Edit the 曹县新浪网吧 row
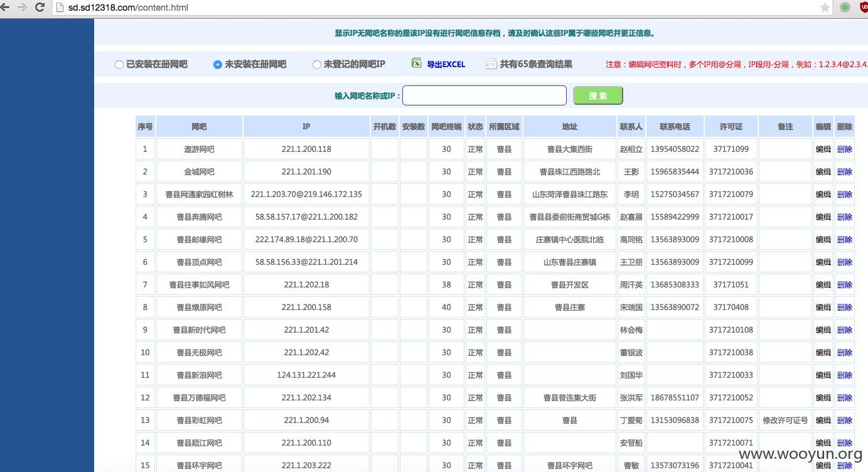The height and width of the screenshot is (472, 868). (x=823, y=375)
